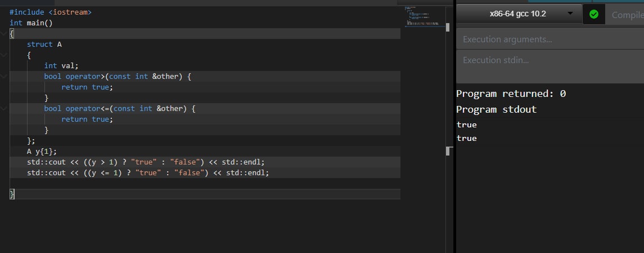Viewport: 644px width, 253px height.
Task: Place cursor on '#include <iostream>' line
Action: click(51, 12)
